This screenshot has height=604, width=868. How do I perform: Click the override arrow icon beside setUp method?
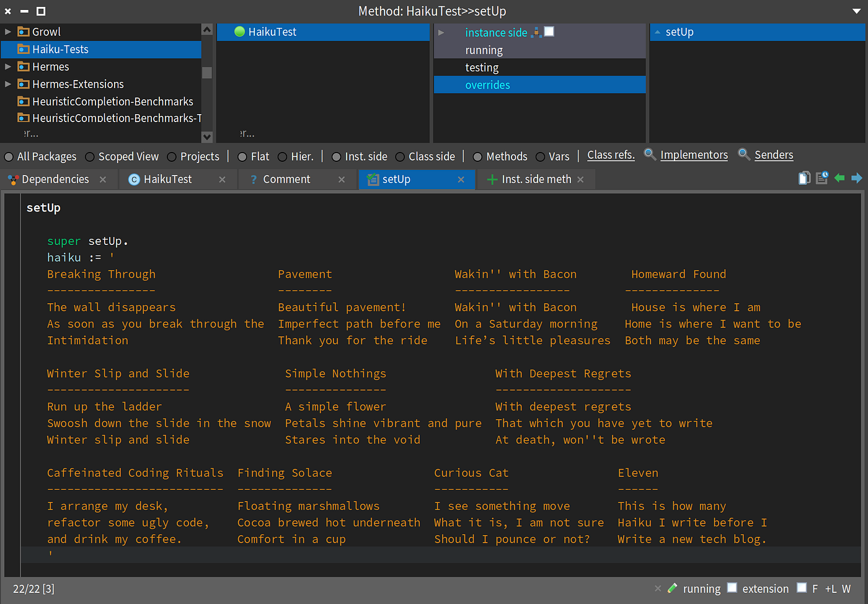point(657,32)
